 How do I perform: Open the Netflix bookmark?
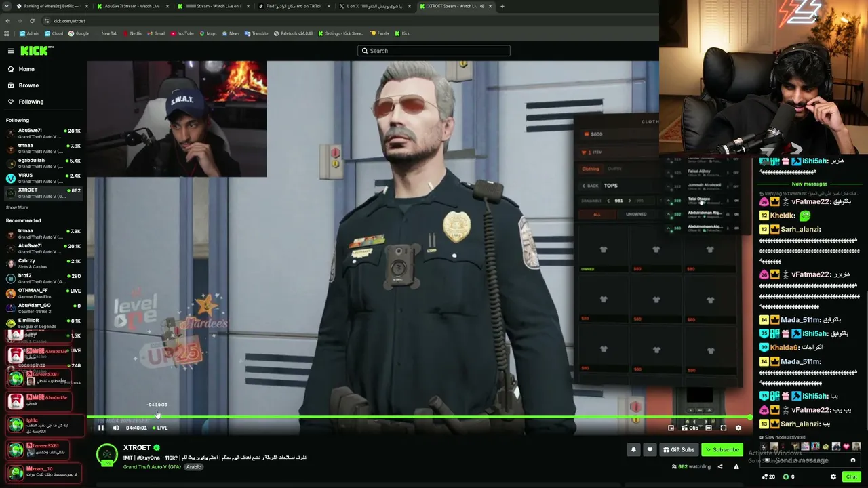coord(132,33)
